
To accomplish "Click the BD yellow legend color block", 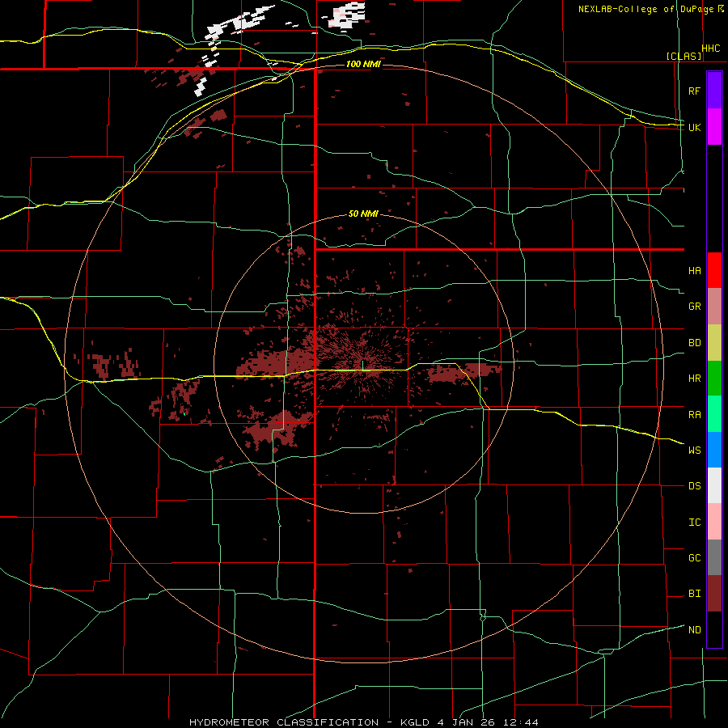I will pos(714,343).
